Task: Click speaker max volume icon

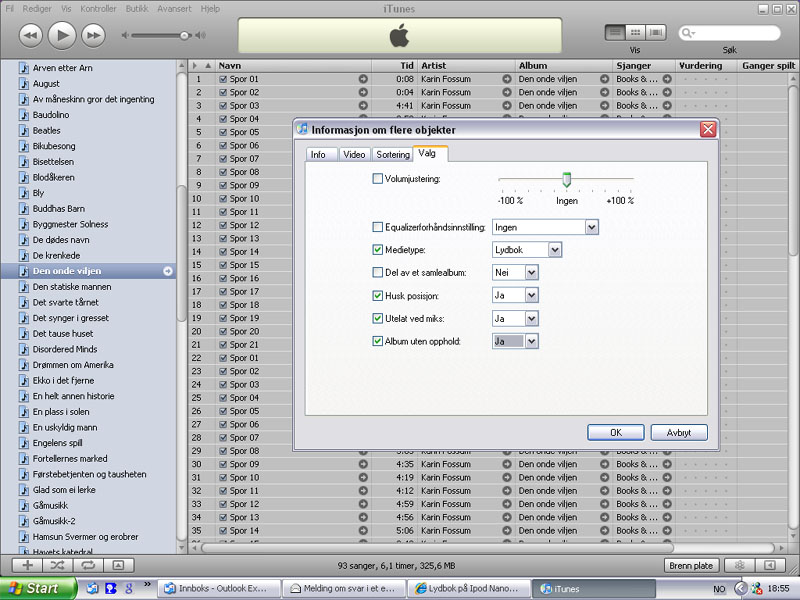Action: click(x=201, y=35)
